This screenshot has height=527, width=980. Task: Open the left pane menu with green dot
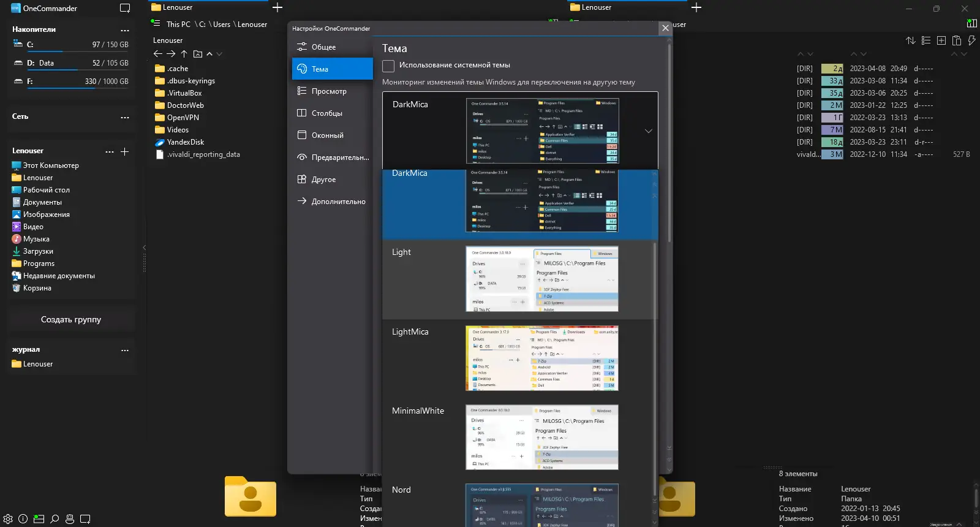[156, 23]
